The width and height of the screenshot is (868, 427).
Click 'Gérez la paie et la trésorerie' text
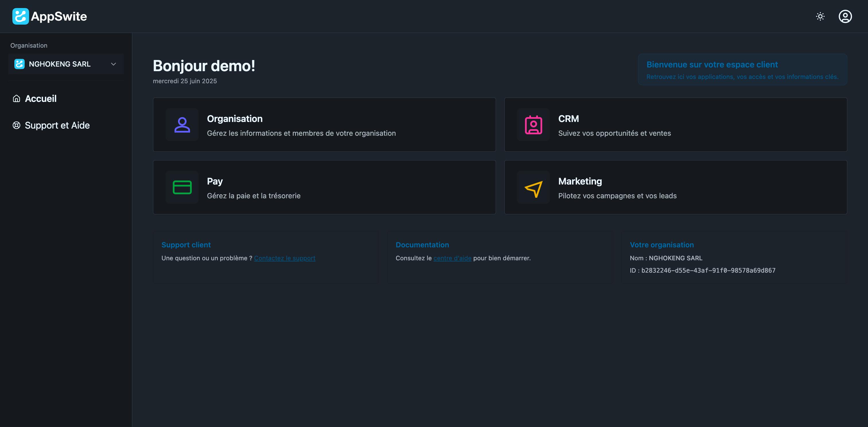pos(254,196)
